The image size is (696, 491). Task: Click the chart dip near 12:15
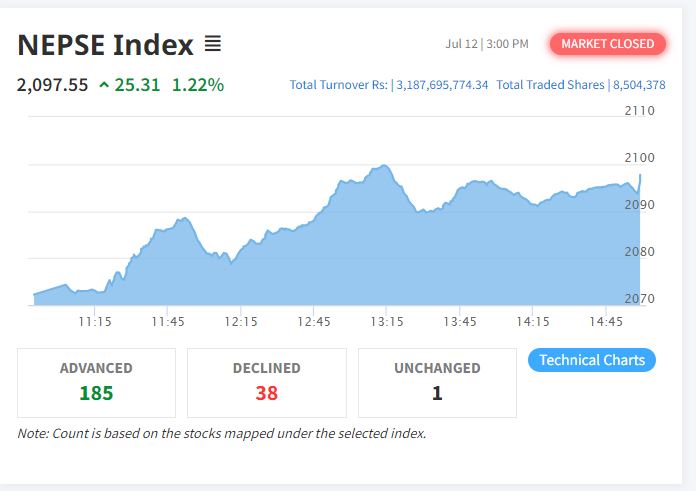click(231, 262)
